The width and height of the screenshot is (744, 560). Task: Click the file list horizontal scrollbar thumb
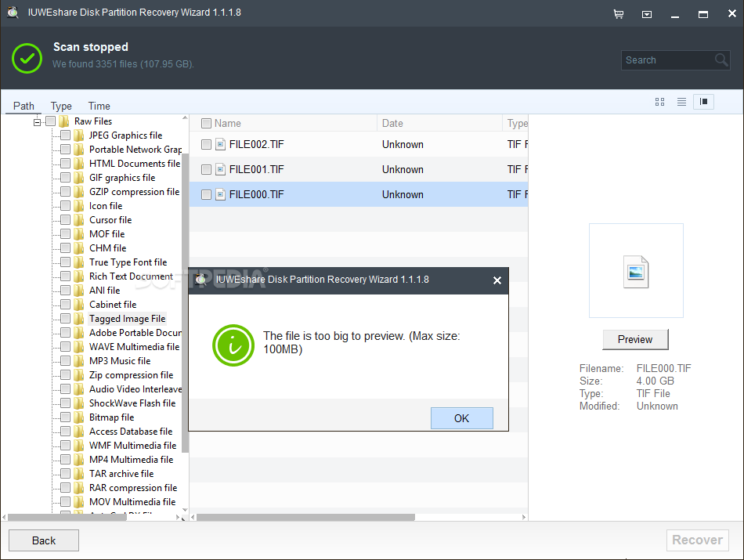(305, 517)
